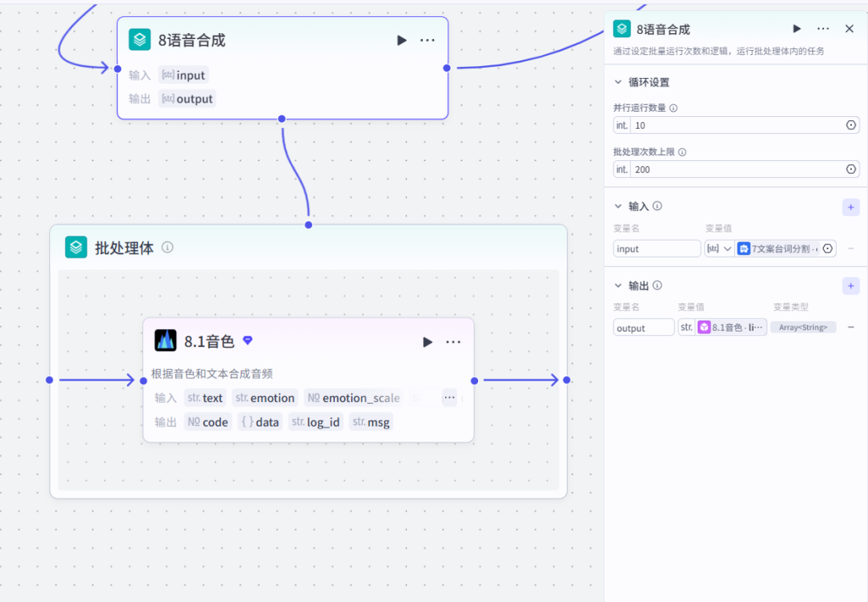Collapse the 循环设置 section
The image size is (868, 602).
pos(618,82)
